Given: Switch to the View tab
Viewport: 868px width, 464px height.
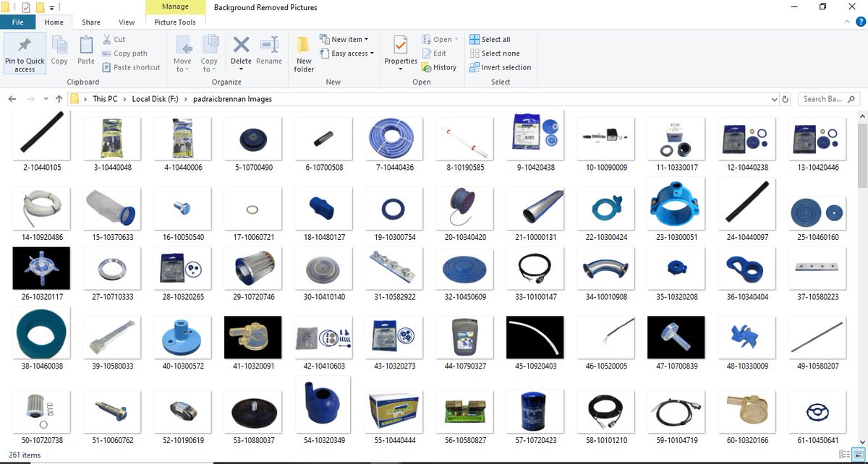Looking at the screenshot, I should [127, 22].
